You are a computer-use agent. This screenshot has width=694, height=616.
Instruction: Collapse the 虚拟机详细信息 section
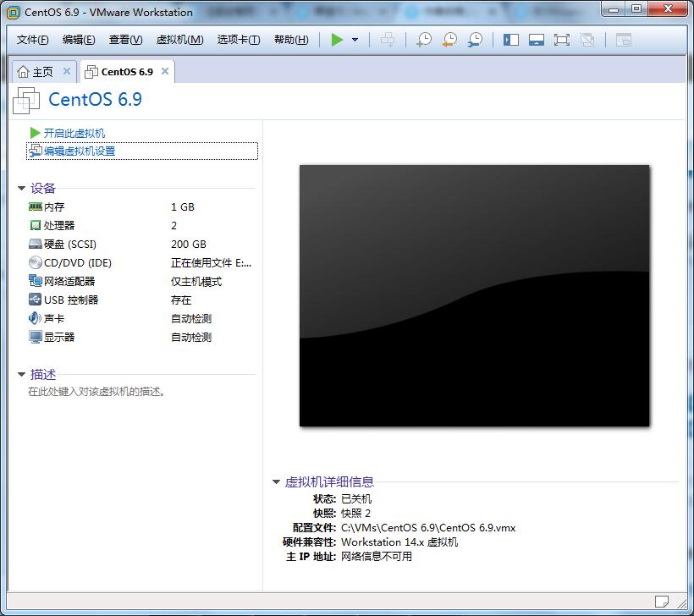pyautogui.click(x=276, y=482)
